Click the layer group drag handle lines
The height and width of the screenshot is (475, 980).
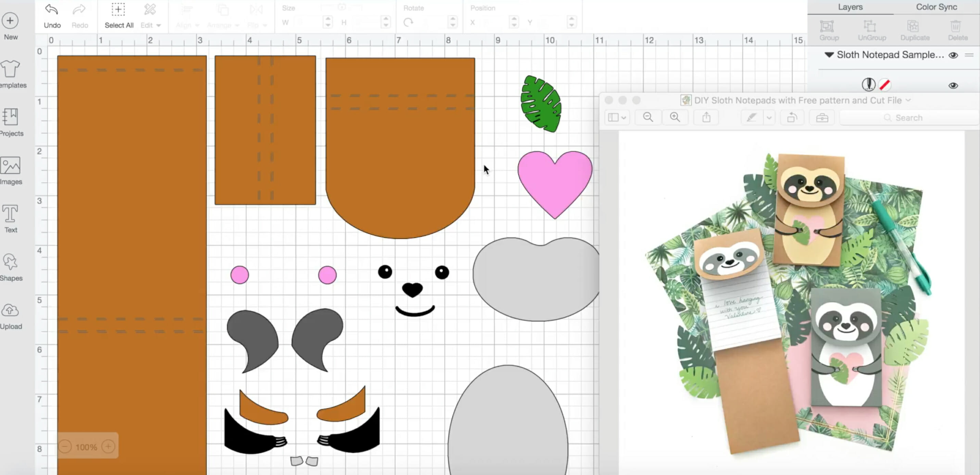tap(969, 55)
